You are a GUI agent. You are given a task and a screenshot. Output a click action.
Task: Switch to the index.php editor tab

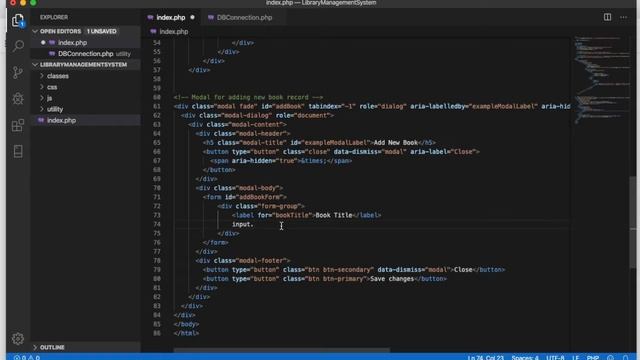171,18
